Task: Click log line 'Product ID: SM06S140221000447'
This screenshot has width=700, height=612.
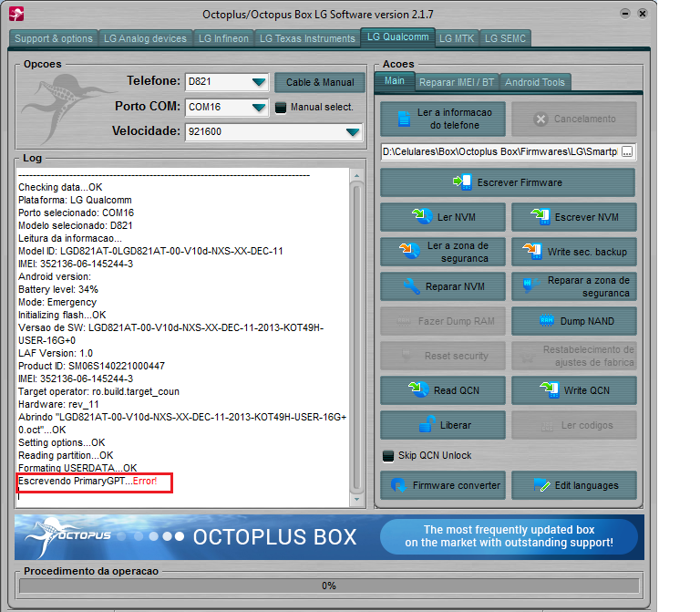Action: point(91,367)
